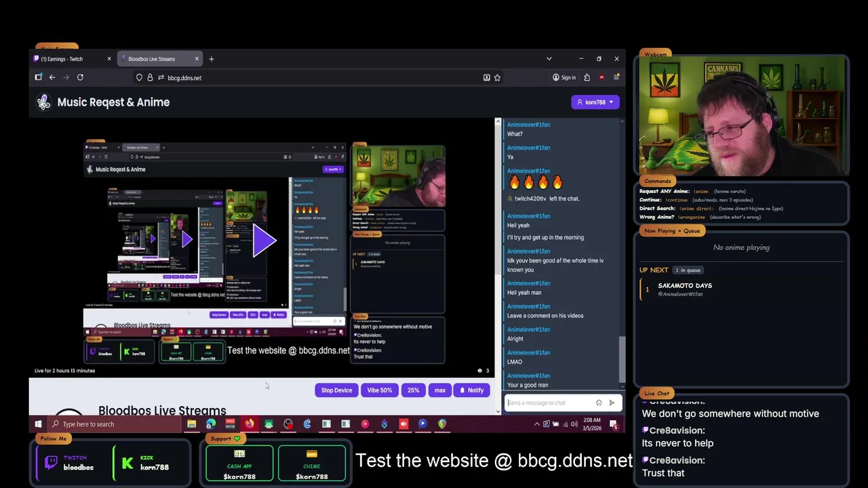
Task: Go back to the previous browser page
Action: pyautogui.click(x=52, y=77)
